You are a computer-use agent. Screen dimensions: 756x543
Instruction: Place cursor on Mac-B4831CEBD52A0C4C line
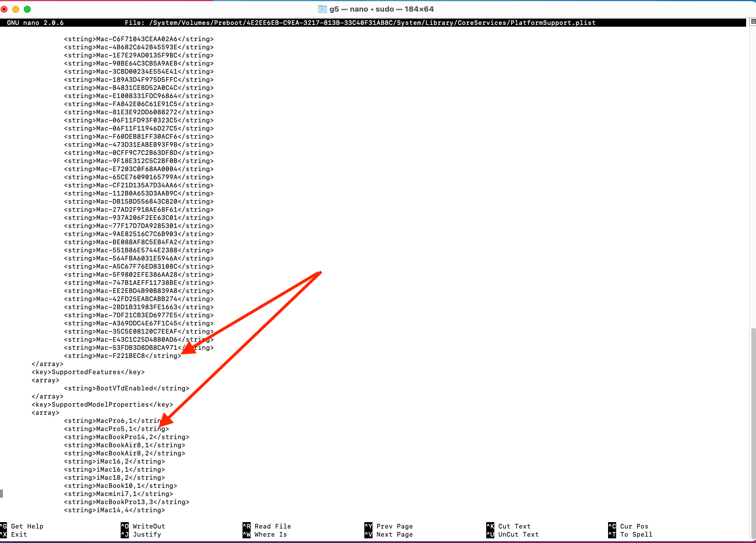pos(139,88)
